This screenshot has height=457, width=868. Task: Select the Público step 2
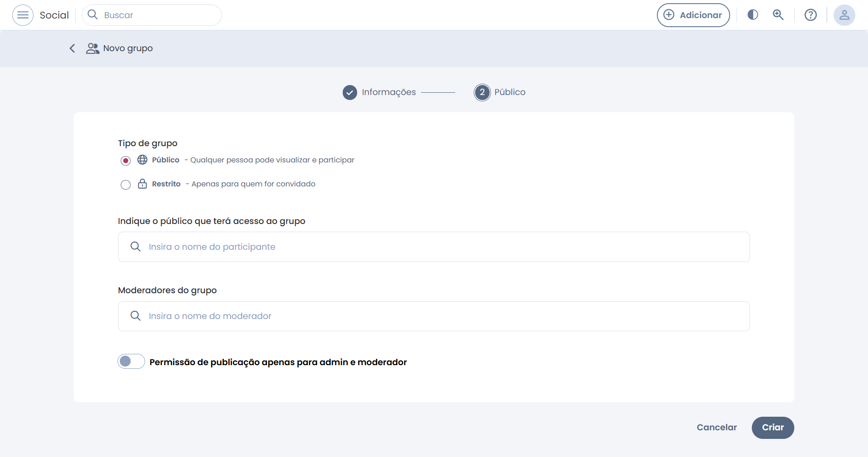(482, 92)
